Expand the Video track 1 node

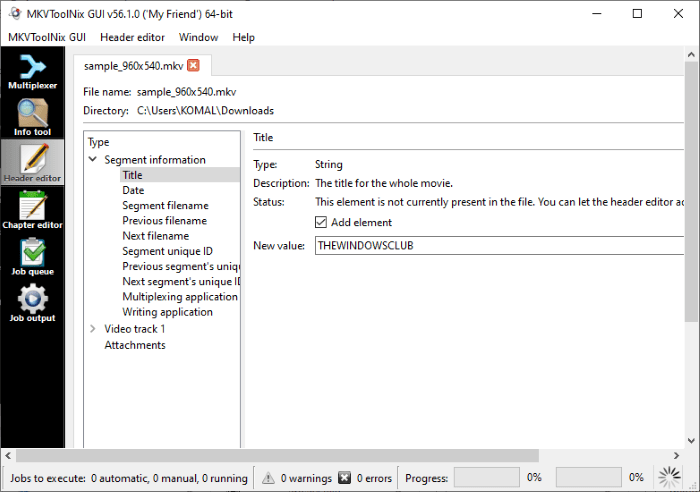[x=93, y=329]
